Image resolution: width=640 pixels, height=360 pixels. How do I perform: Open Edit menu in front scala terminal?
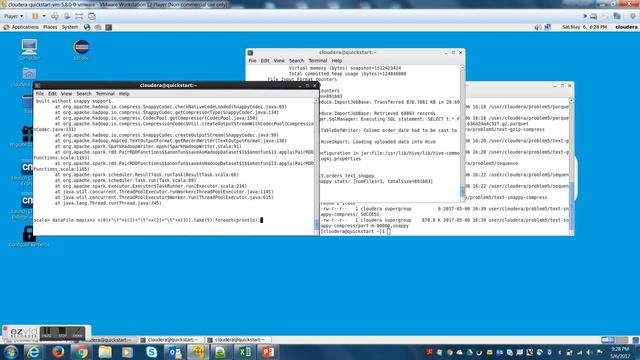pyautogui.click(x=52, y=94)
